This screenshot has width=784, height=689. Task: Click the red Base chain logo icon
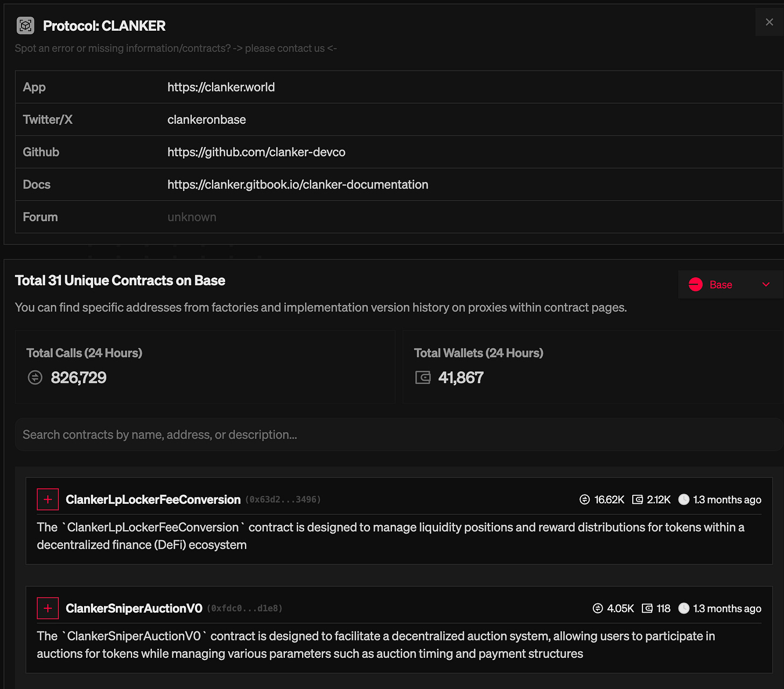pyautogui.click(x=696, y=284)
